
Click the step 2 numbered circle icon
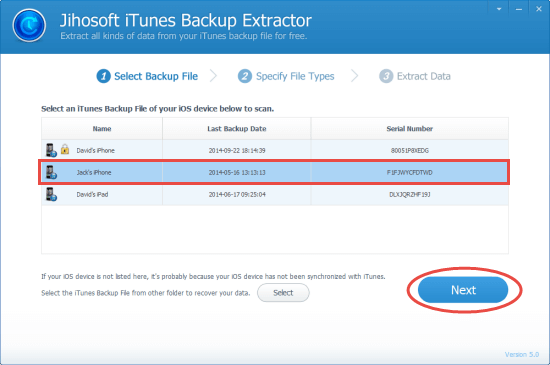[x=245, y=76]
